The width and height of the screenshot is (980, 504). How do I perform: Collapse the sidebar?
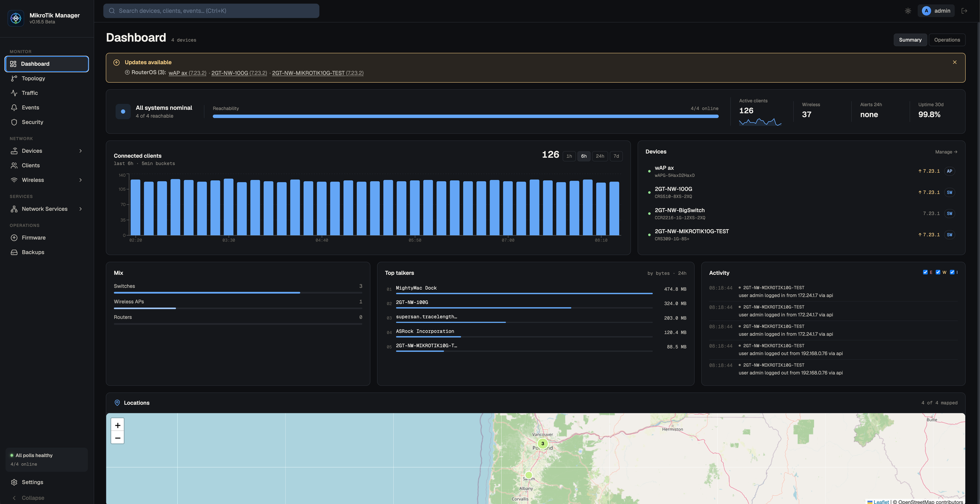(x=29, y=498)
